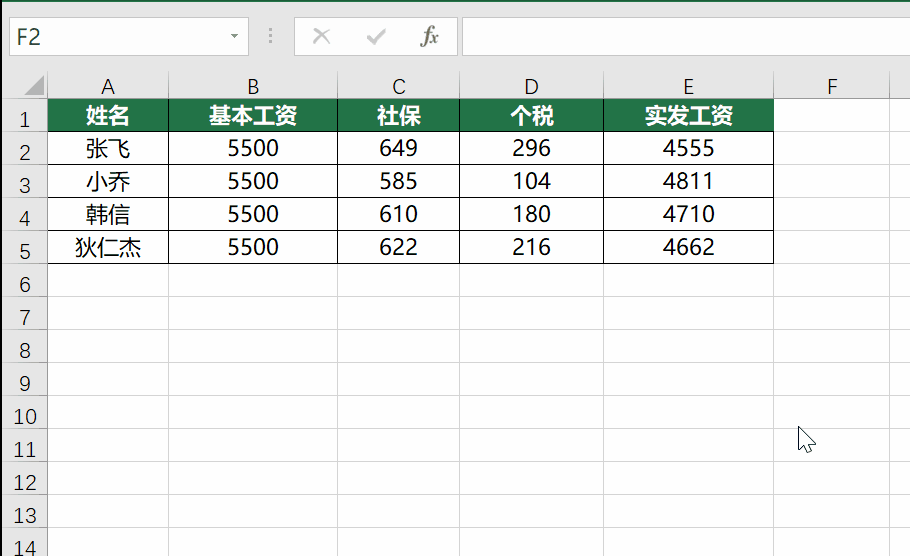Screen dimensions: 910x556
Task: Select the 社保 cell 649
Action: pos(398,149)
